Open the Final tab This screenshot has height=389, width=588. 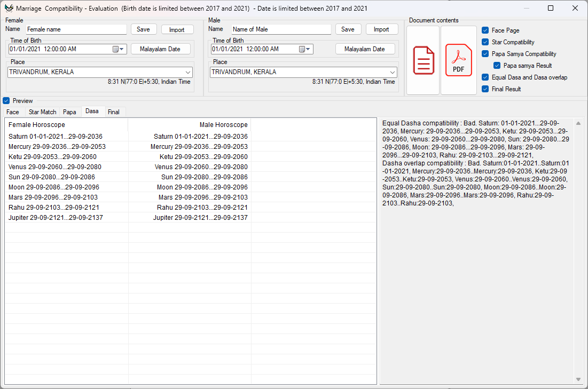point(113,112)
